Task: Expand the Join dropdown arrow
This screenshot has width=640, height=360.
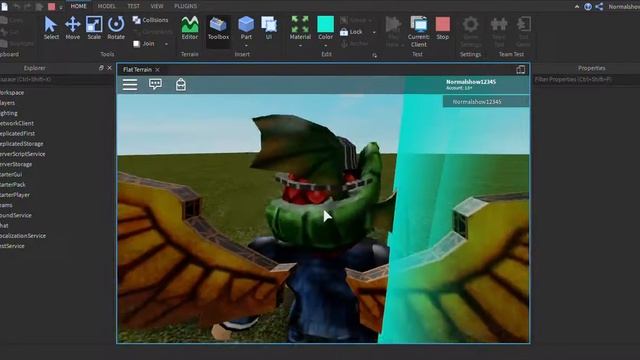Action: click(166, 44)
